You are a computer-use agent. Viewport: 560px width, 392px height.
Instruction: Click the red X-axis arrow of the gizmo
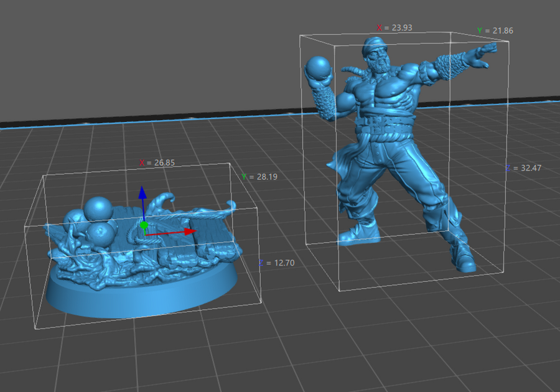[187, 231]
